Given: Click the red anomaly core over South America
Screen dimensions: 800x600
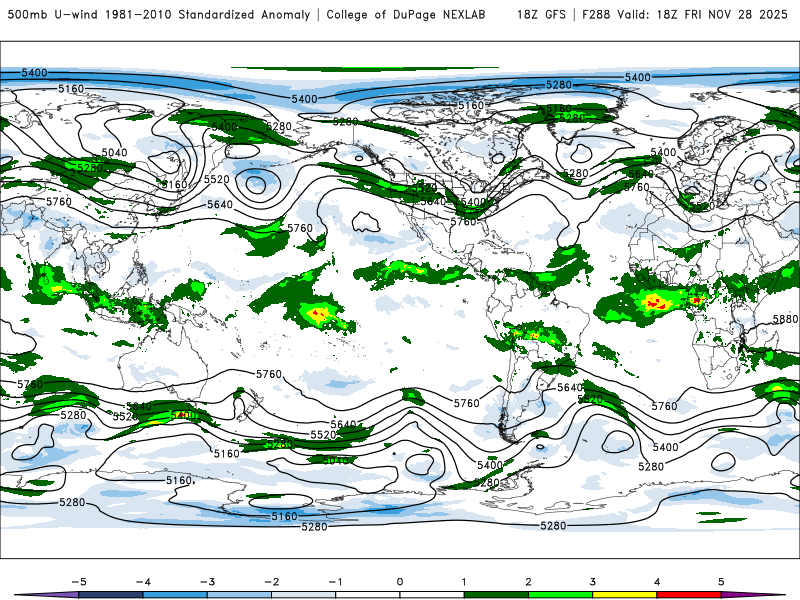Looking at the screenshot, I should pyautogui.click(x=534, y=336).
